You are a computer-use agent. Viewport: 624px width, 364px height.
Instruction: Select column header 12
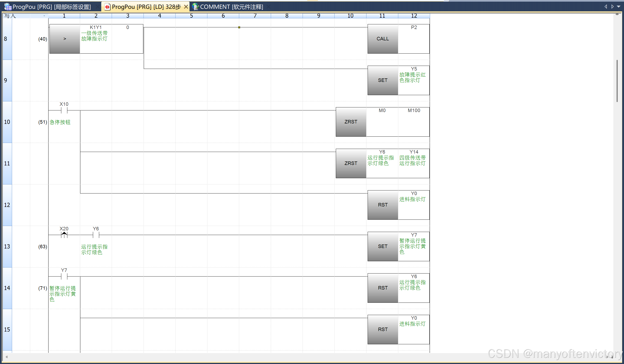point(414,16)
